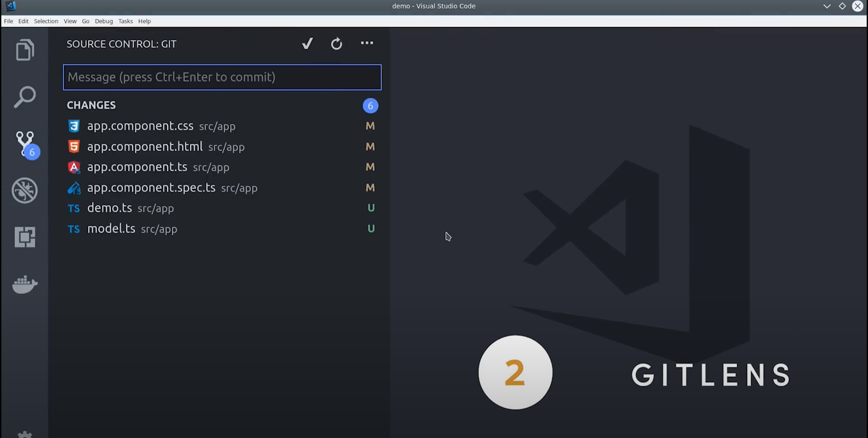Open the Search view in activity bar
Image resolution: width=868 pixels, height=438 pixels.
tap(25, 97)
